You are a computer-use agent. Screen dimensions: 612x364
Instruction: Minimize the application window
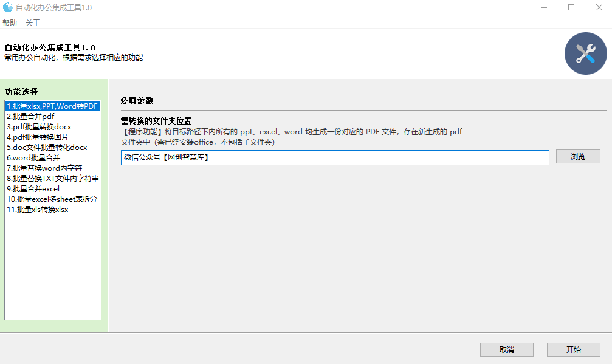(x=544, y=7)
